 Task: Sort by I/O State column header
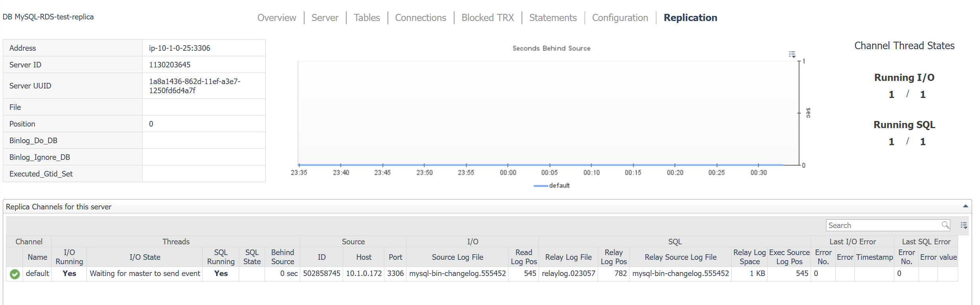pos(145,257)
